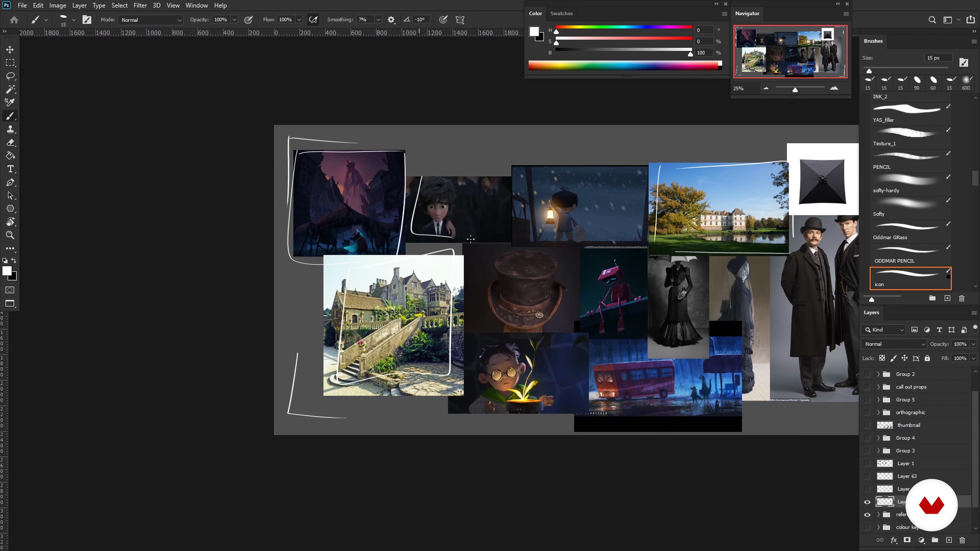The height and width of the screenshot is (551, 980).
Task: Select the Polygon shape tool
Action: (x=10, y=209)
